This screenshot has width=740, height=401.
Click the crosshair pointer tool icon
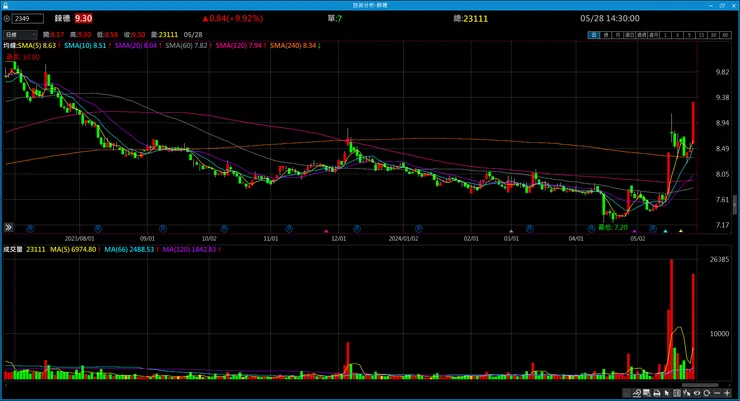pos(687,393)
